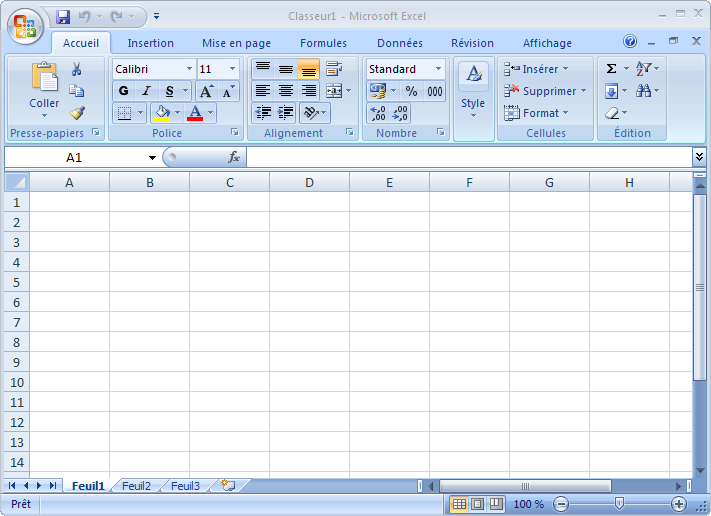The height and width of the screenshot is (516, 711).
Task: Cut selection with the scissors icon
Action: pyautogui.click(x=76, y=69)
